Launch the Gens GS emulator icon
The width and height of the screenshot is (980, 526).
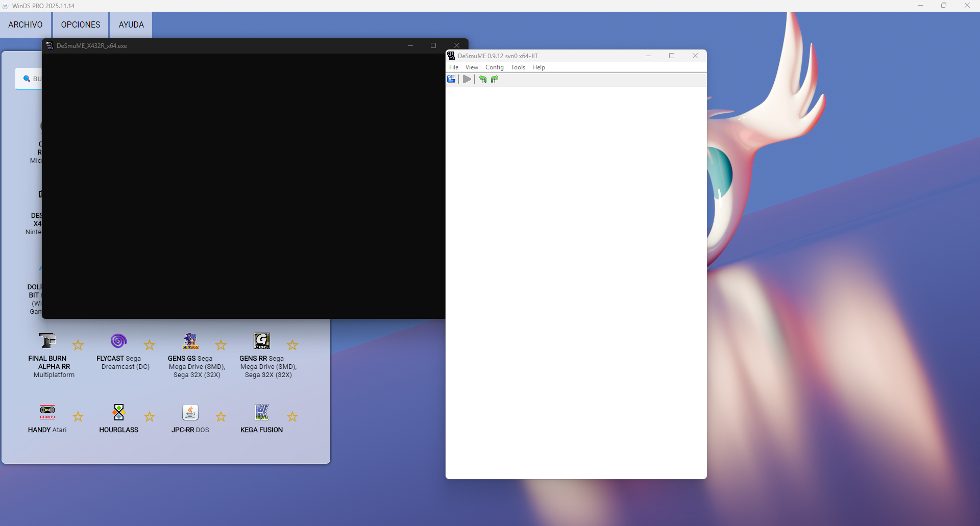tap(190, 341)
